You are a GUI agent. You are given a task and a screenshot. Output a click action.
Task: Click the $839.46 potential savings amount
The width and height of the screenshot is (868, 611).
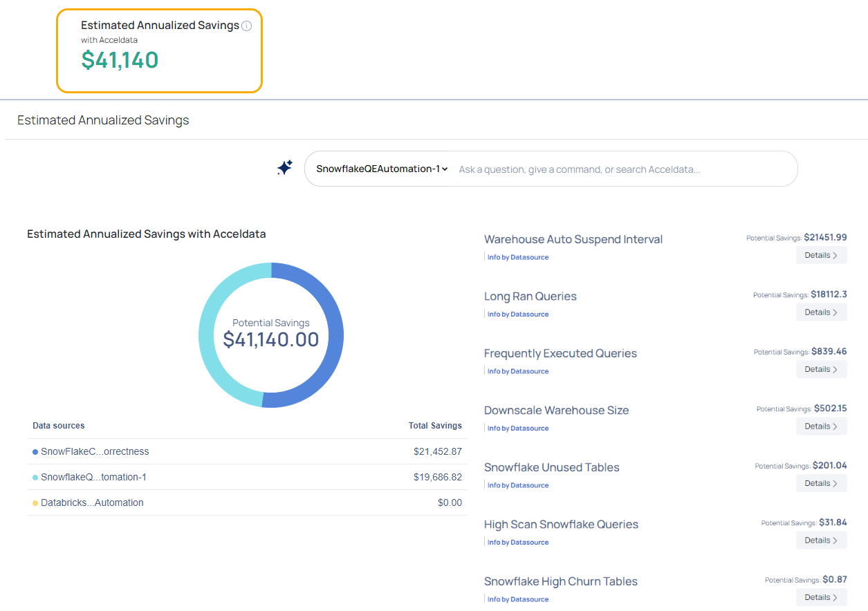[829, 351]
